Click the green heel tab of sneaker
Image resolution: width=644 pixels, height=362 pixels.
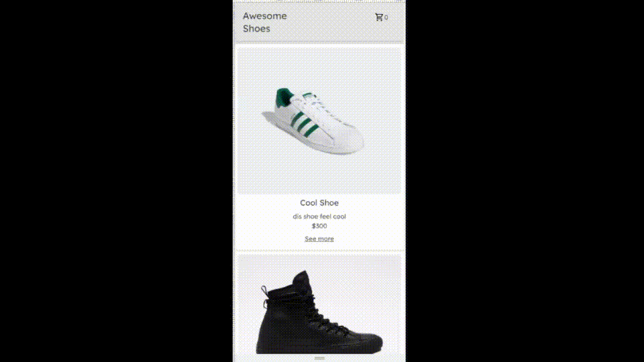(284, 98)
